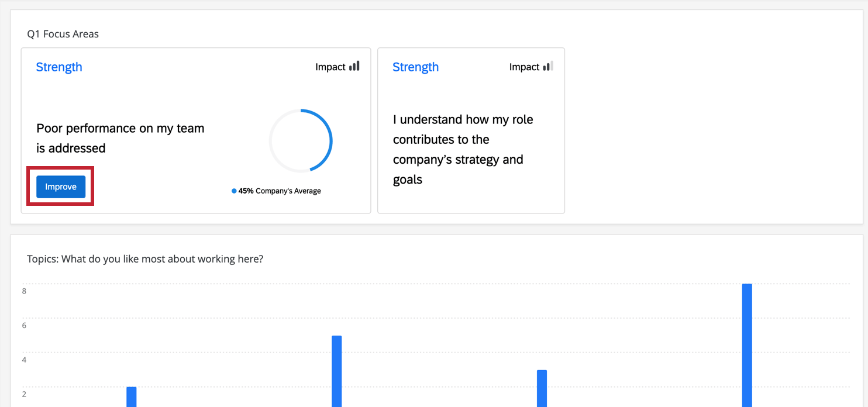868x407 pixels.
Task: Click the blue legend dot beside 45%
Action: tap(234, 191)
